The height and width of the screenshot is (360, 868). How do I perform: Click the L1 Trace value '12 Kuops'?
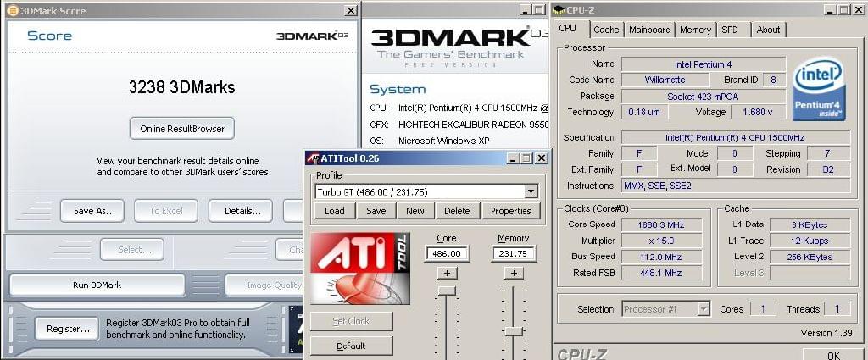pyautogui.click(x=810, y=241)
